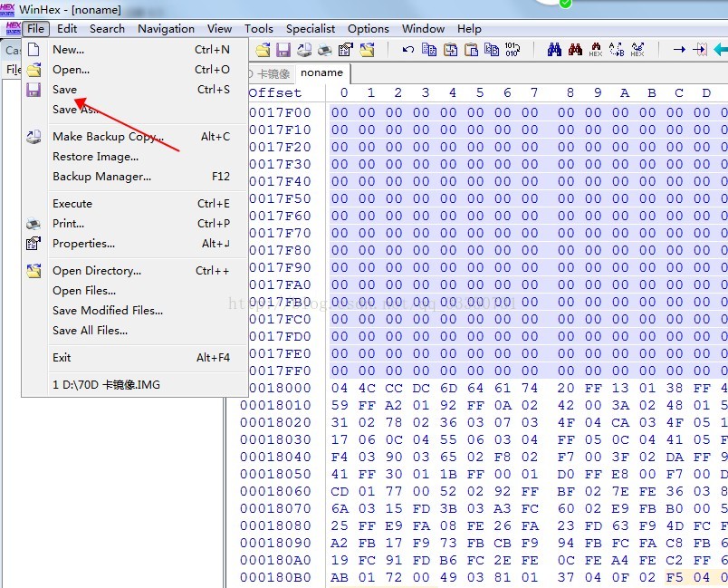Open the Navigation menu
The height and width of the screenshot is (588, 728).
click(x=167, y=29)
